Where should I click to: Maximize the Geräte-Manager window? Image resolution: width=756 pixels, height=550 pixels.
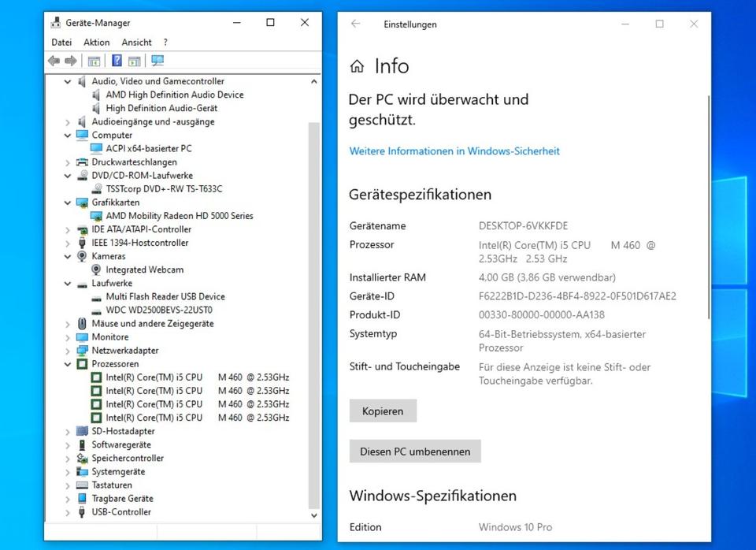pyautogui.click(x=270, y=23)
